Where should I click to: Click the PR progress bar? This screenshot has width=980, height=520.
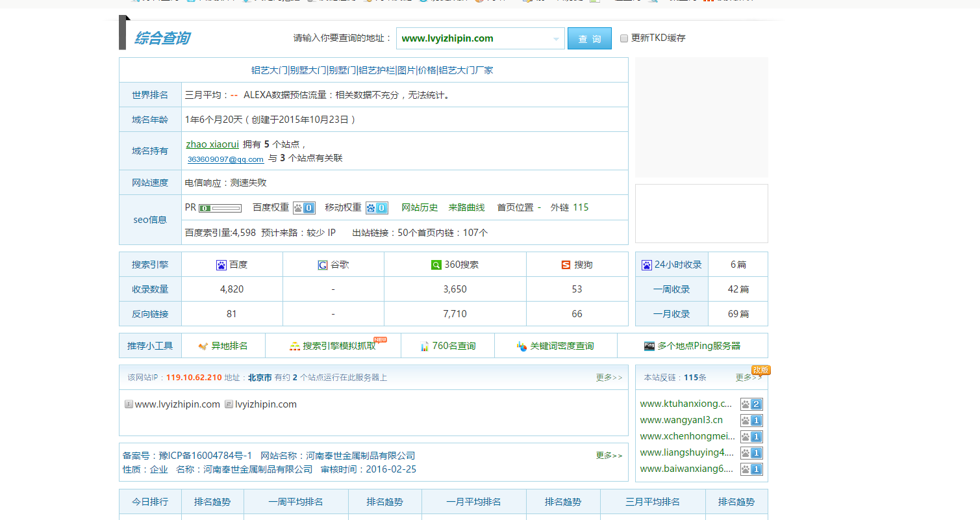pyautogui.click(x=220, y=207)
